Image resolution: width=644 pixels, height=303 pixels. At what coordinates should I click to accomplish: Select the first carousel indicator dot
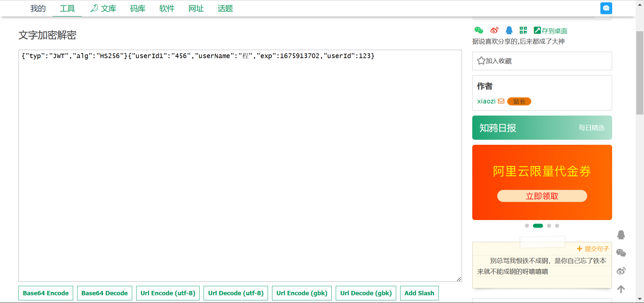pyautogui.click(x=527, y=226)
